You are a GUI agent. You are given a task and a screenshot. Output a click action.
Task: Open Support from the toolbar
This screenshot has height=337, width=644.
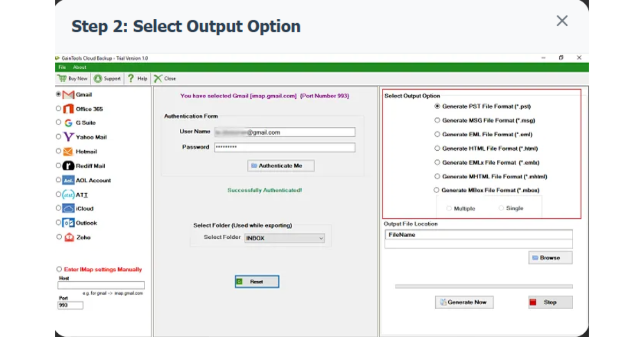click(107, 78)
